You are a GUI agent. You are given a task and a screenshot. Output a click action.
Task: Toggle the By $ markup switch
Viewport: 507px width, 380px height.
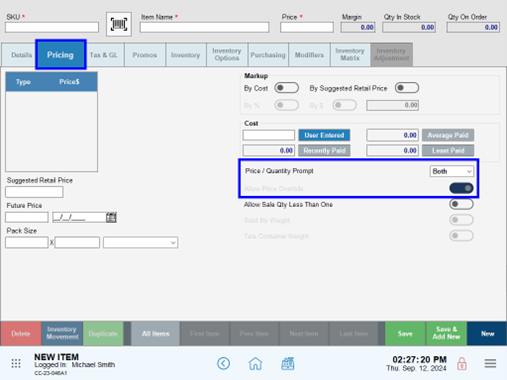pos(344,105)
